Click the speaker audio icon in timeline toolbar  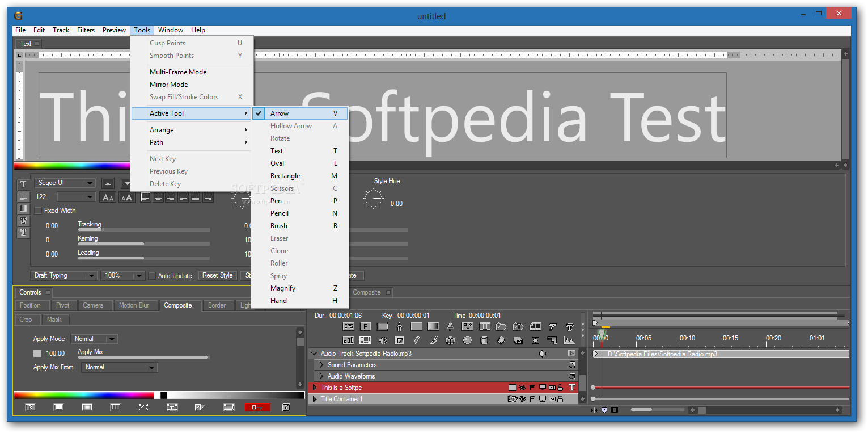[x=383, y=340]
